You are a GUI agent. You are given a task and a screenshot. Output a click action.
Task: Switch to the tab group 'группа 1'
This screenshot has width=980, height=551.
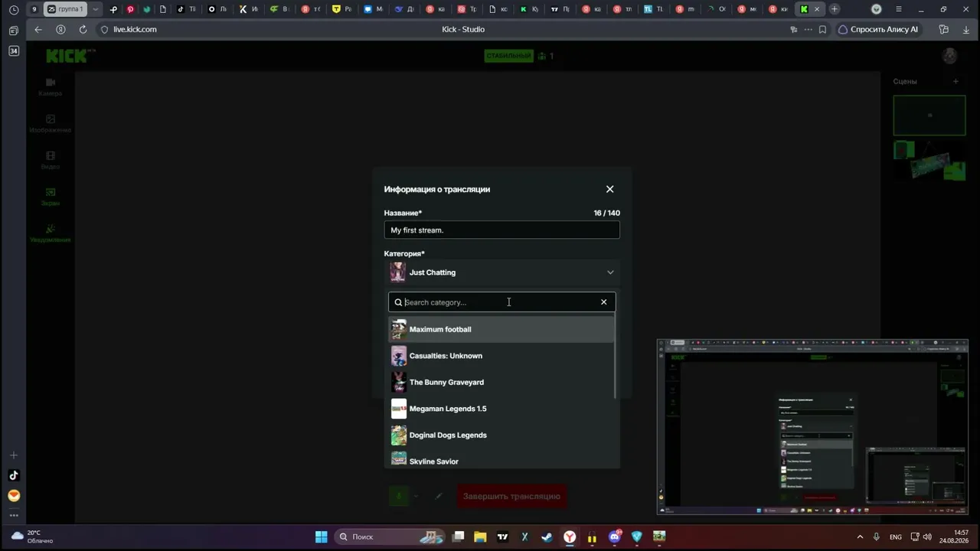click(x=65, y=9)
